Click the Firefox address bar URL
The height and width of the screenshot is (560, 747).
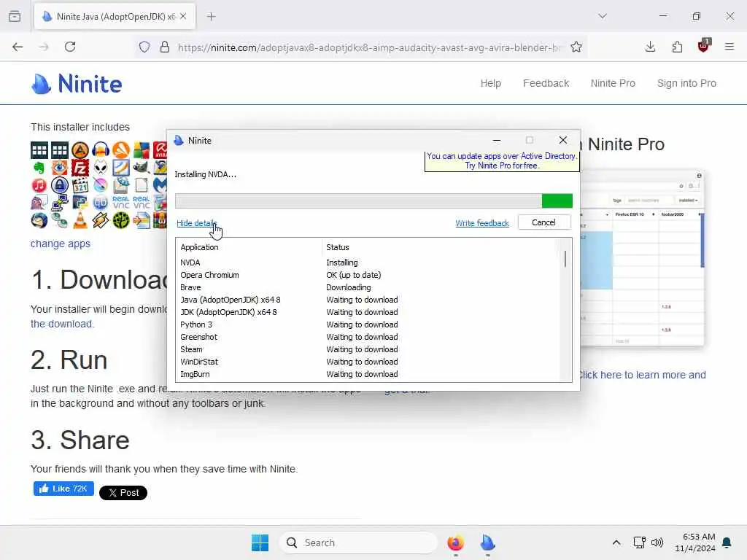click(369, 47)
